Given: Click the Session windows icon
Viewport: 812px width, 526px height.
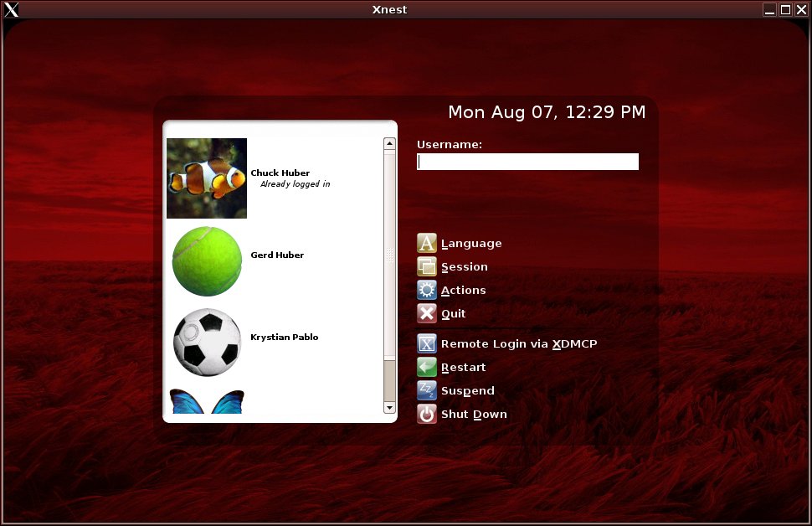Looking at the screenshot, I should coord(427,266).
